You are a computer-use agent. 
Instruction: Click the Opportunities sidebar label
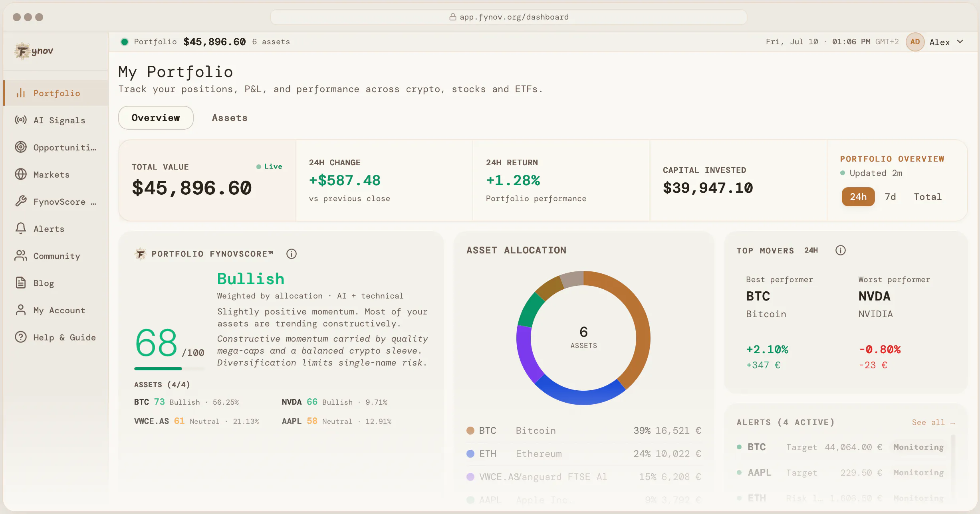pos(65,147)
